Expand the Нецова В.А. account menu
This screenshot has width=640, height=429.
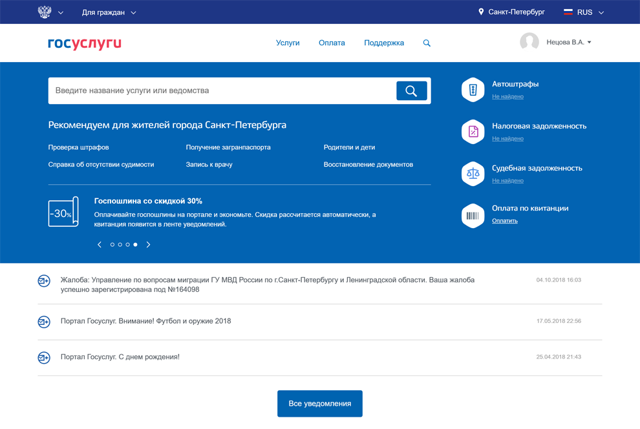click(569, 42)
